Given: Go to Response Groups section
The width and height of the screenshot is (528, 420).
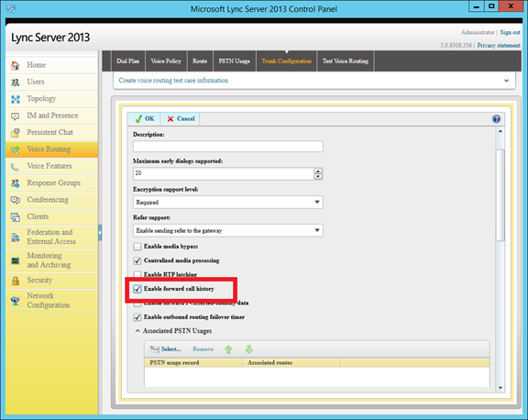Looking at the screenshot, I should point(51,183).
